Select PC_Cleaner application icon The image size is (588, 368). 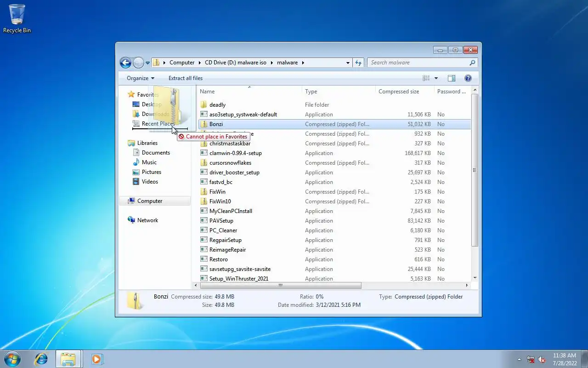(204, 230)
